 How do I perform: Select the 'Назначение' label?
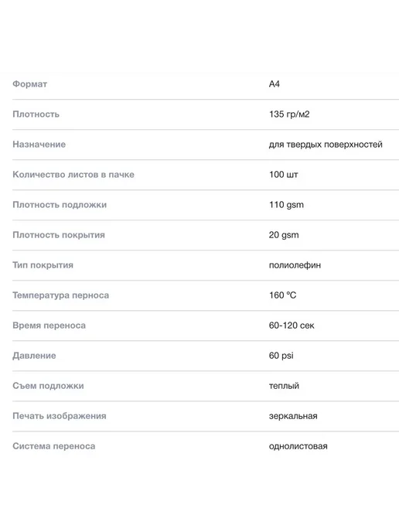click(x=39, y=145)
